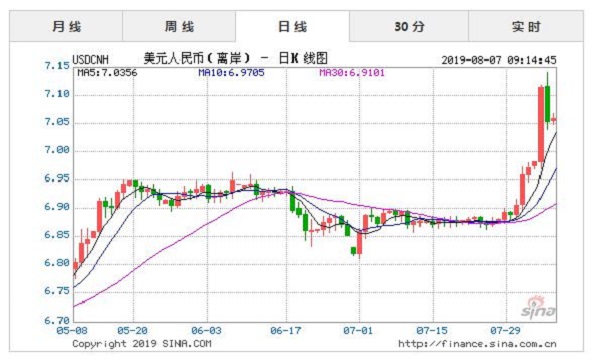Click the USDCNH ticker symbol label
The image size is (600, 363).
pyautogui.click(x=90, y=60)
